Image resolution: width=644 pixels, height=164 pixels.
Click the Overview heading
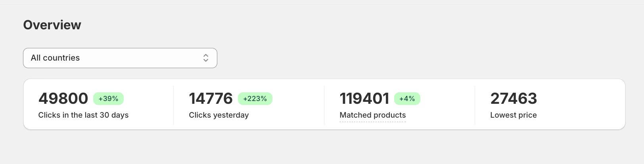[x=52, y=25]
